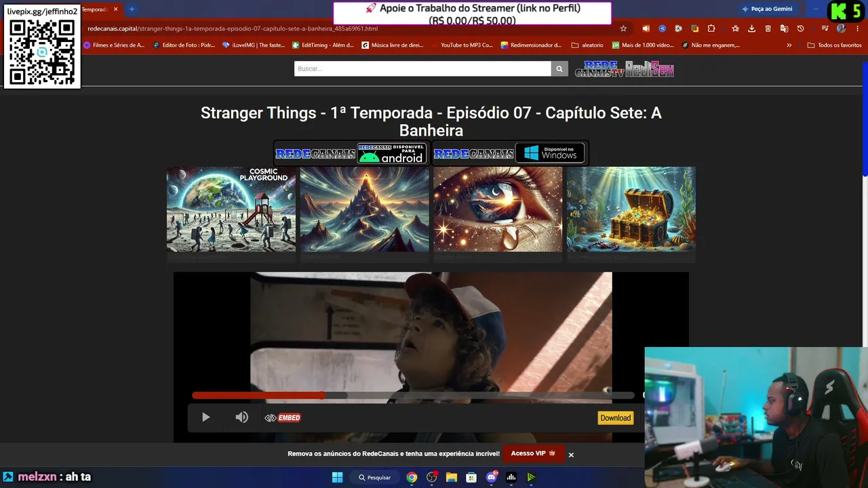Open OBS Studio from the taskbar
The image size is (868, 488).
431,477
